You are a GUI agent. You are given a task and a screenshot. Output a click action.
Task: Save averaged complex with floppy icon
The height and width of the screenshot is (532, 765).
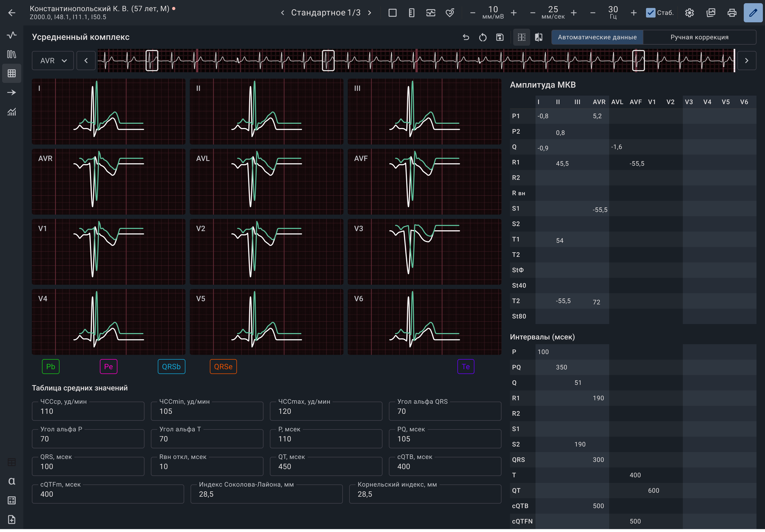(500, 37)
